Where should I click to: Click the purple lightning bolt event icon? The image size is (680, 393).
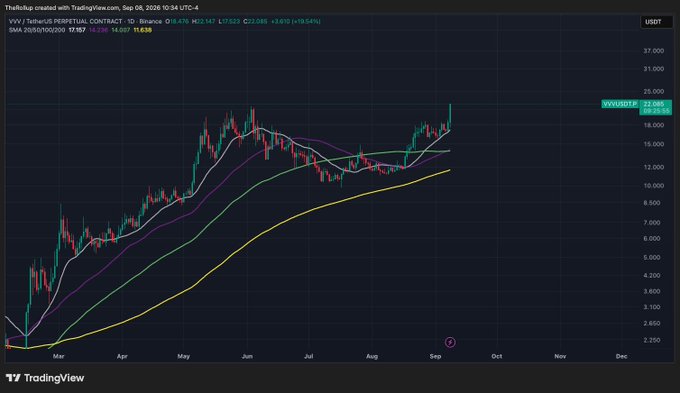point(450,342)
